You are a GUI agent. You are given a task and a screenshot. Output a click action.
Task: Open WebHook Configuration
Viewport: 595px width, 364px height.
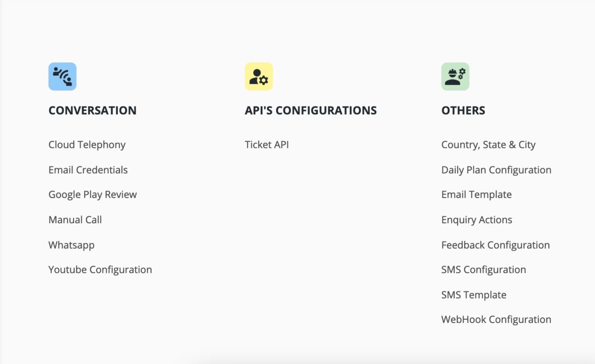point(496,320)
